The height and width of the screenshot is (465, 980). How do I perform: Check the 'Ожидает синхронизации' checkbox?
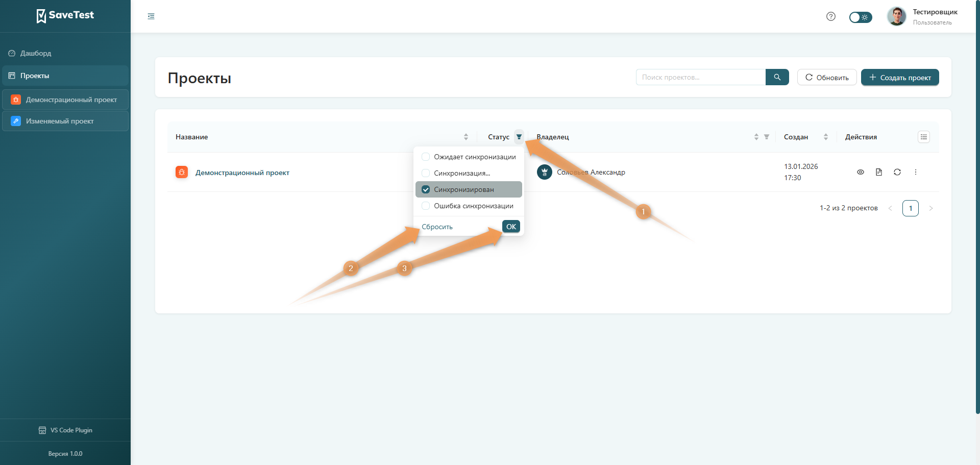426,157
